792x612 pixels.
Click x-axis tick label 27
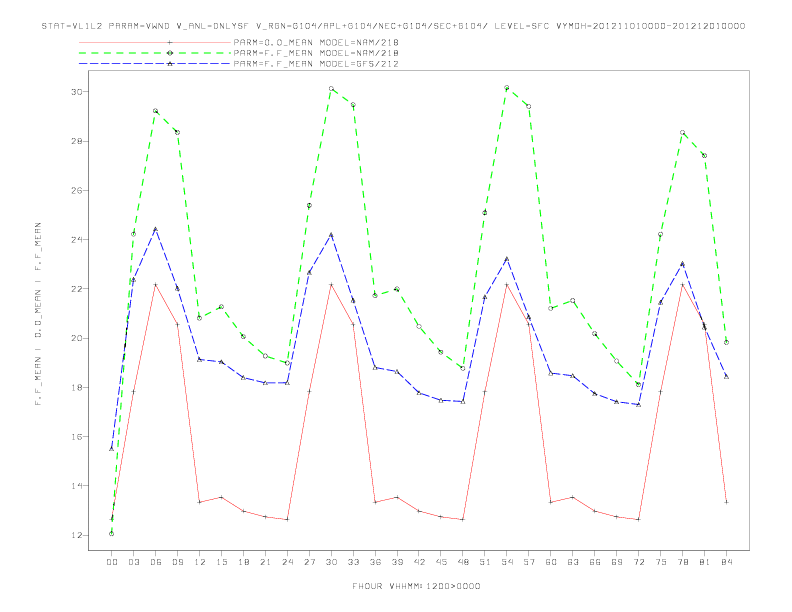309,562
